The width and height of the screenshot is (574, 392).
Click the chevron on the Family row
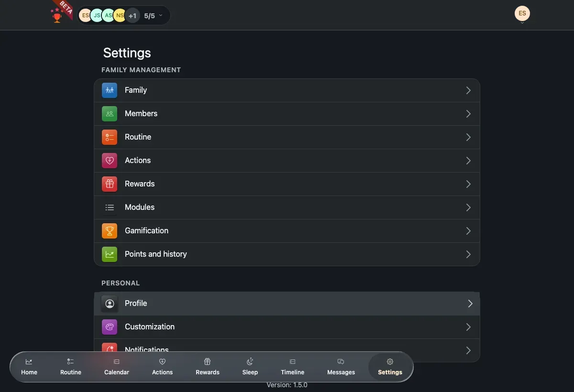468,90
